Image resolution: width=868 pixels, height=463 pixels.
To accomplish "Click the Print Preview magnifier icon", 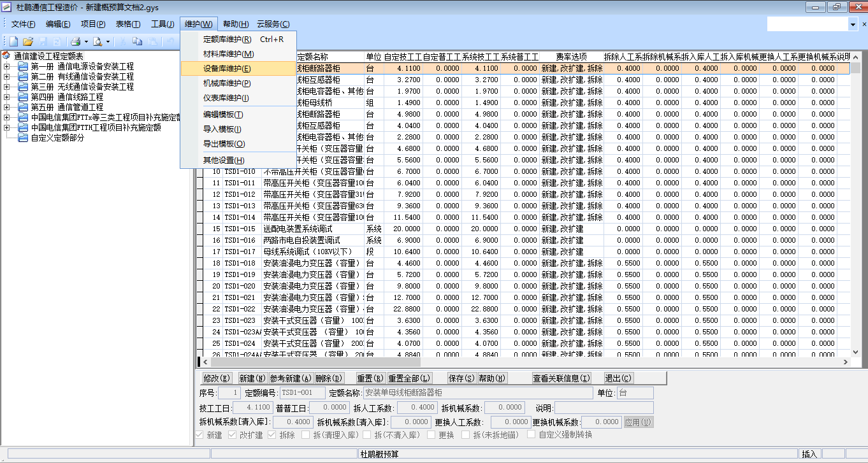I will [98, 41].
